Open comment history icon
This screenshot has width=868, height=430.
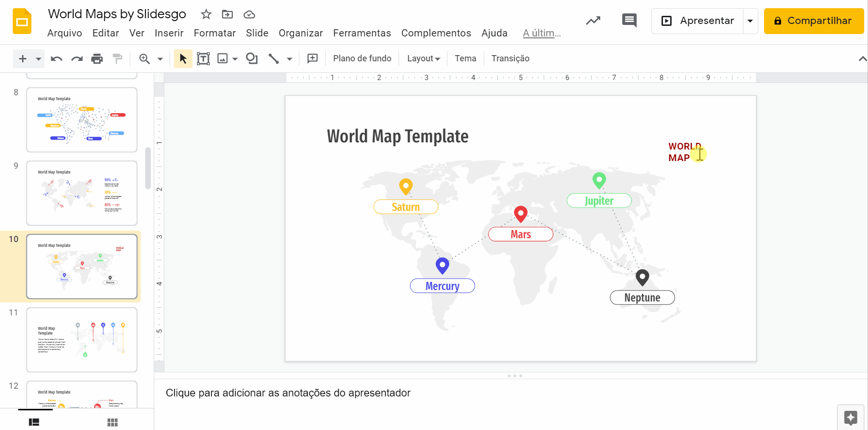629,21
